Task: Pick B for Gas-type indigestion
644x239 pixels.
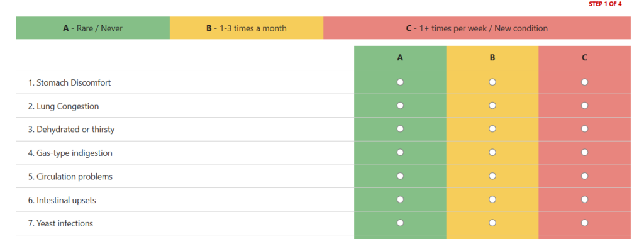Action: [x=492, y=152]
